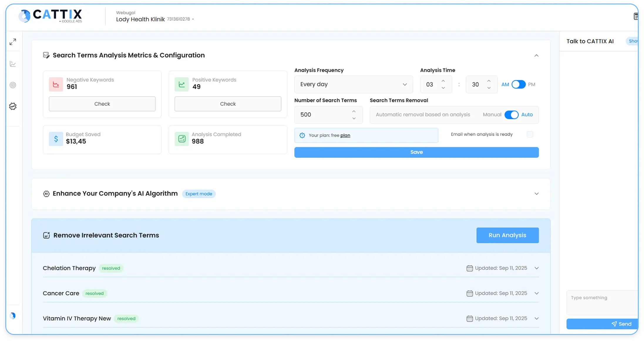Toggle analysis time from AM to PM

(x=519, y=84)
